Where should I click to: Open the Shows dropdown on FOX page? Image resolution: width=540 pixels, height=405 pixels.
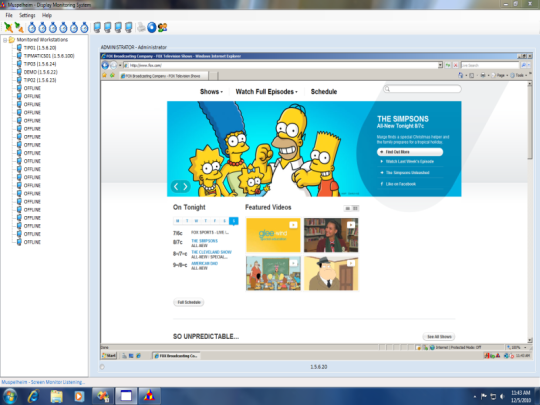coord(211,92)
